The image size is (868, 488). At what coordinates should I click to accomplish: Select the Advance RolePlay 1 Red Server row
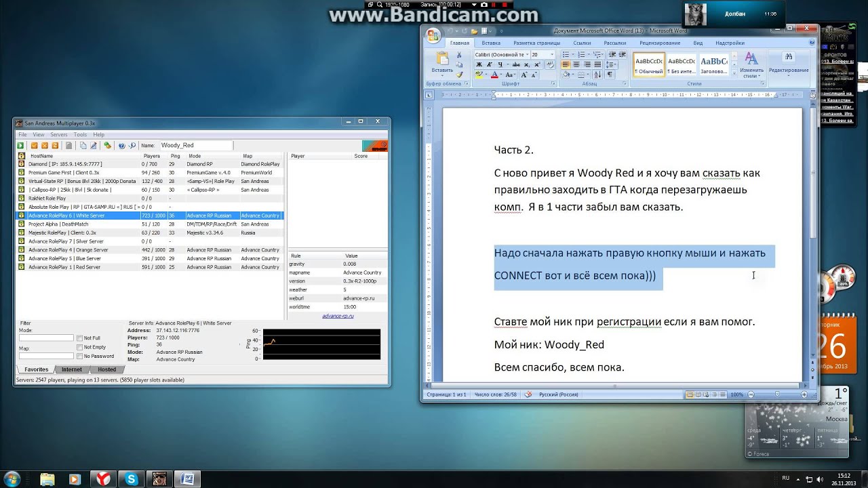[x=150, y=267]
